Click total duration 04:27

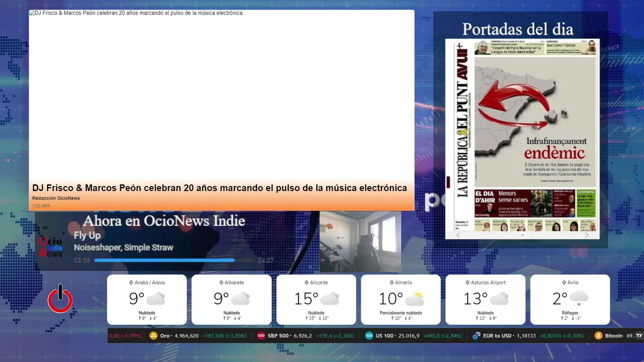tap(266, 260)
